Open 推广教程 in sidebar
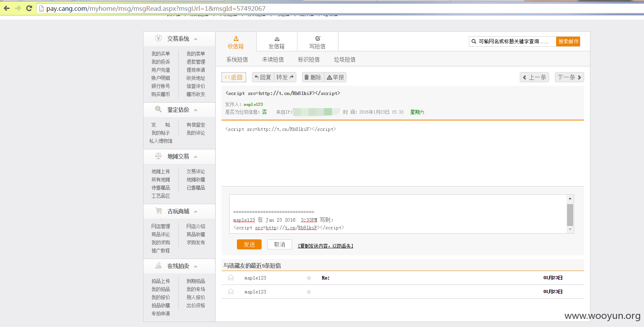 click(x=161, y=251)
